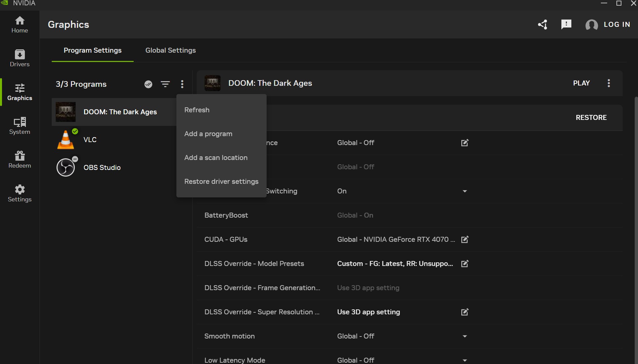Go to the System page
This screenshot has height=364, width=638.
(20, 126)
